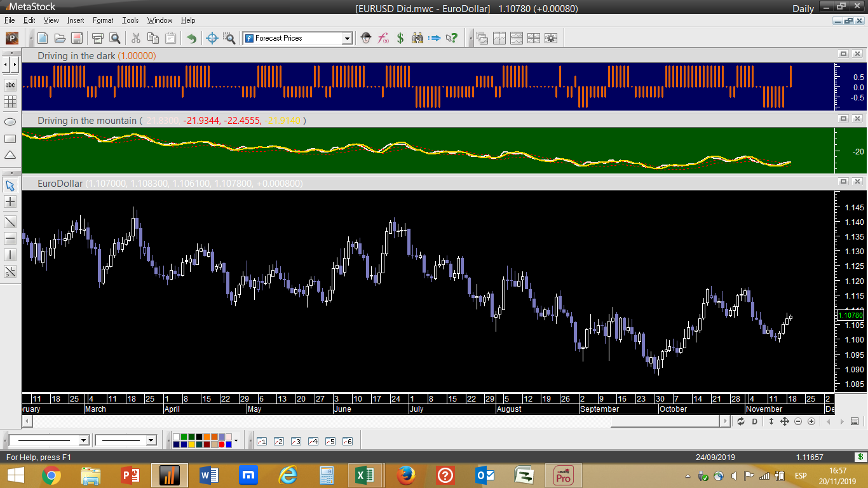This screenshot has width=868, height=488.
Task: Expand the first line style dropdown
Action: [83, 440]
